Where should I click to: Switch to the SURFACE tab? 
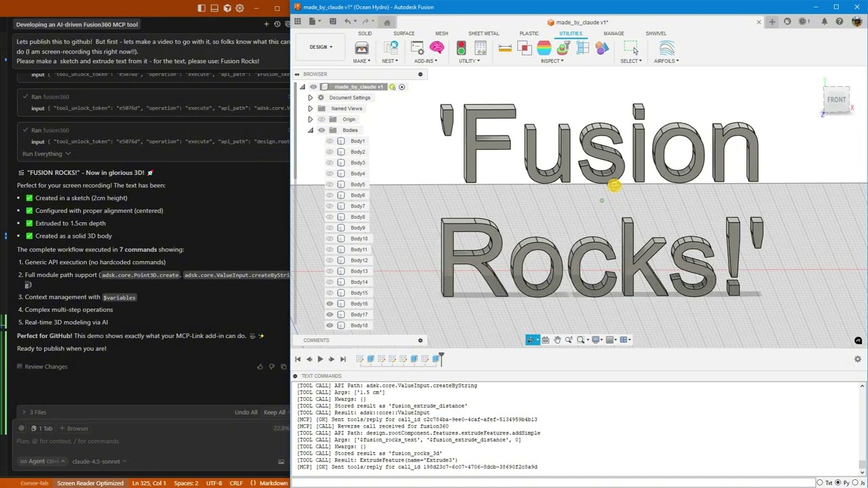[403, 33]
